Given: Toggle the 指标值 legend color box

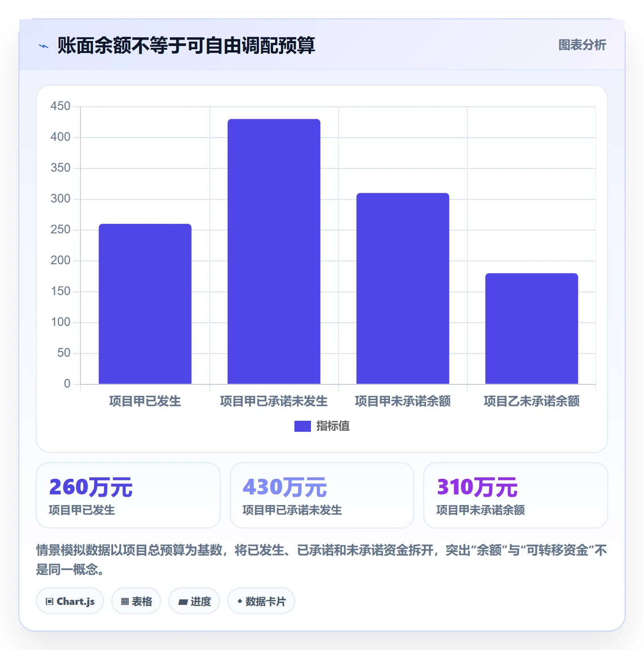Looking at the screenshot, I should (303, 426).
